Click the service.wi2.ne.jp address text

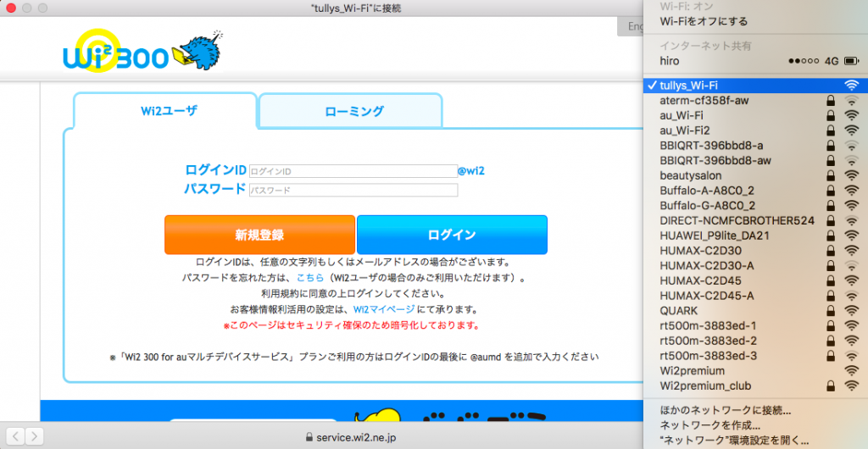coord(355,437)
